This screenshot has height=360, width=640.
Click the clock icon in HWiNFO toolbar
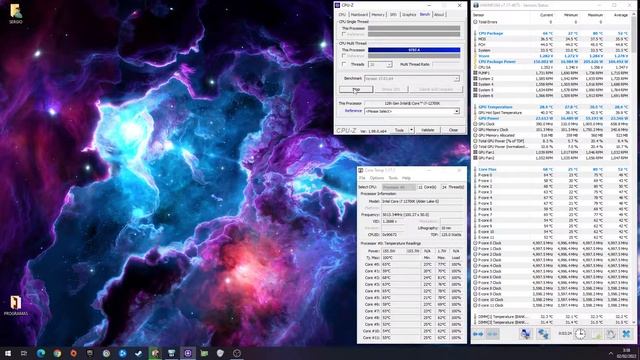(x=580, y=334)
